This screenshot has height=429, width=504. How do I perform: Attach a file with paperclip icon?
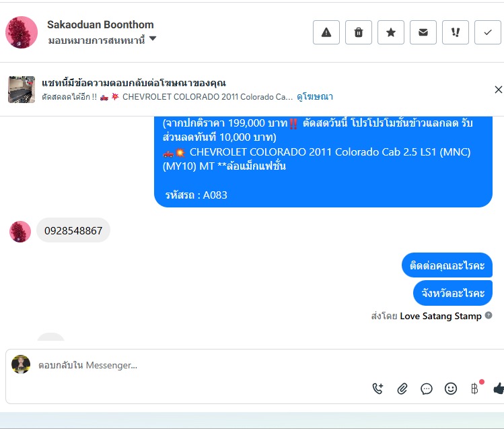tap(402, 389)
